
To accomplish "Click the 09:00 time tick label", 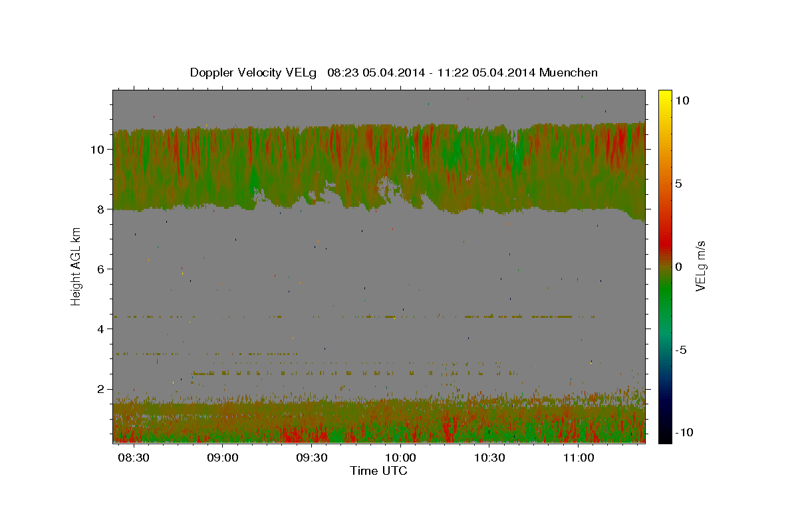I will click(x=223, y=458).
